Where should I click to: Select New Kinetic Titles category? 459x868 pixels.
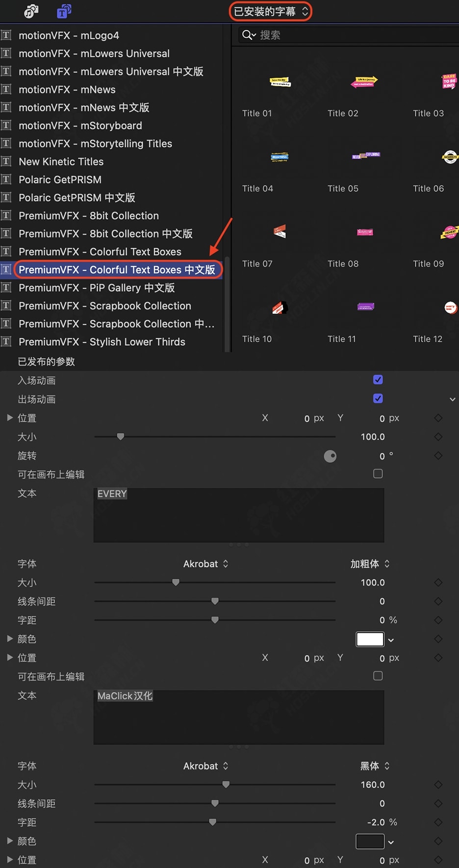click(x=61, y=161)
